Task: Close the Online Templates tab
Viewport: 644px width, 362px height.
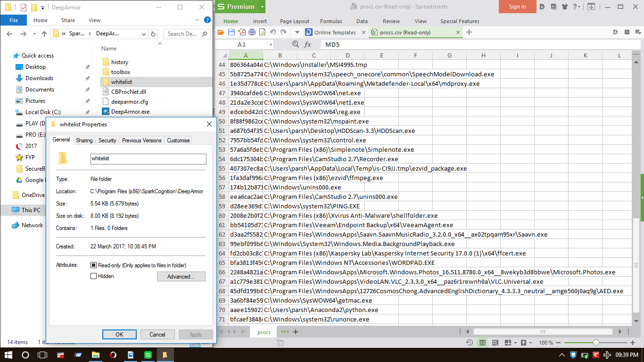Action: click(363, 33)
